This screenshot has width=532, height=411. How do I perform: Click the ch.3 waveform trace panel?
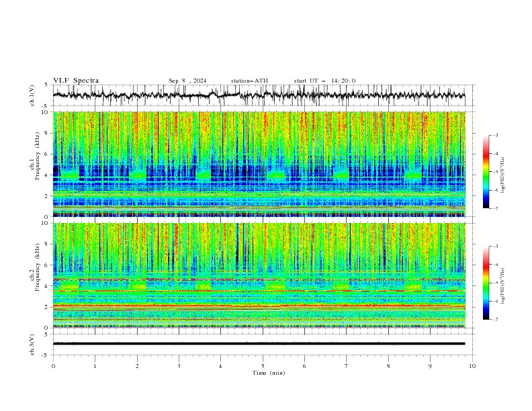[x=264, y=345]
